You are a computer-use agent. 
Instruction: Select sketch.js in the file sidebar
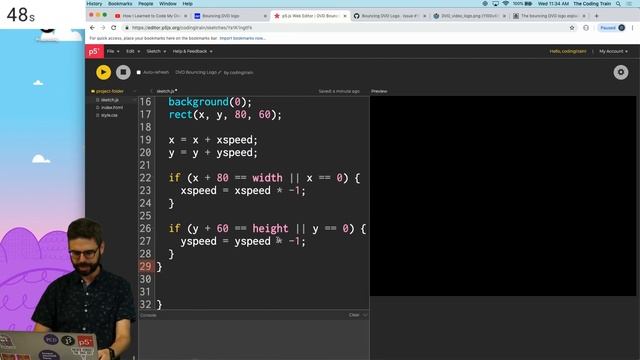tap(109, 100)
